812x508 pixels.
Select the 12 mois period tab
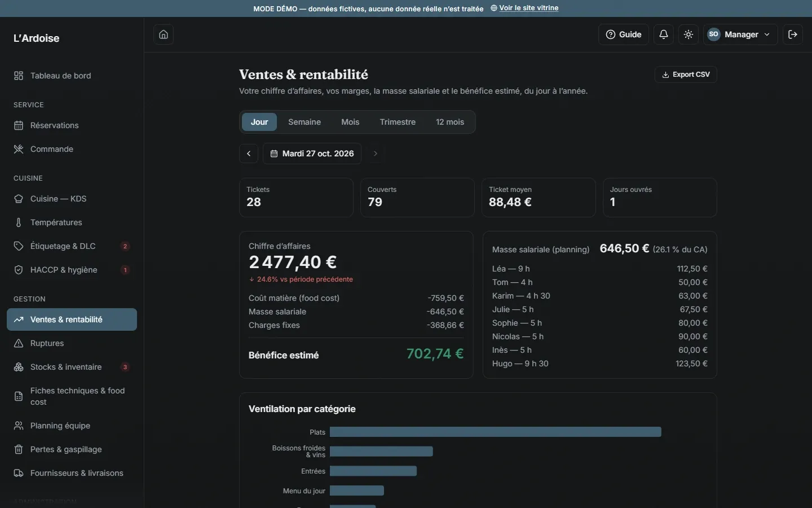click(450, 122)
